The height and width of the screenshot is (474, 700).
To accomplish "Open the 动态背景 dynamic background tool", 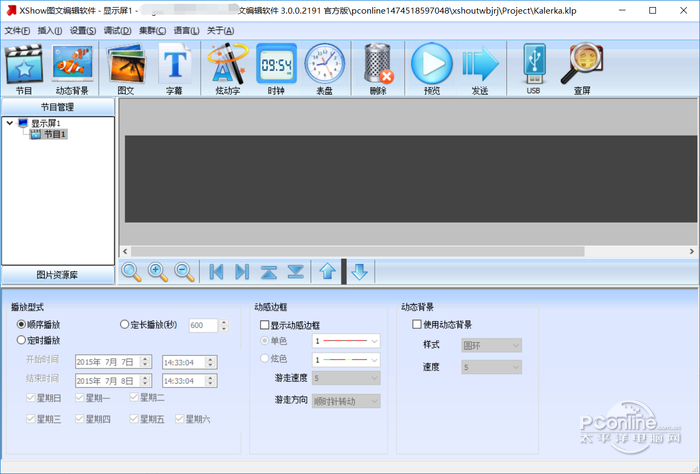I will [x=72, y=63].
